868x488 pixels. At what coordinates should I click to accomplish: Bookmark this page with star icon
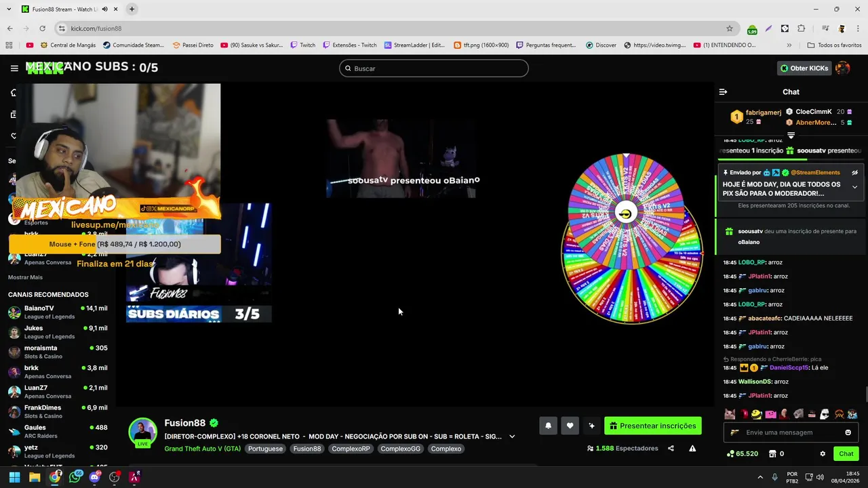(730, 28)
